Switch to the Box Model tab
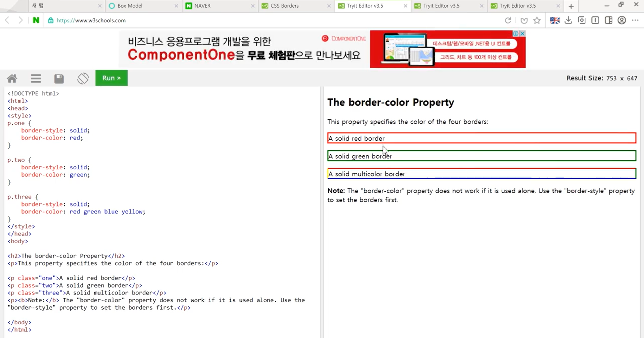The image size is (644, 338). (x=130, y=6)
